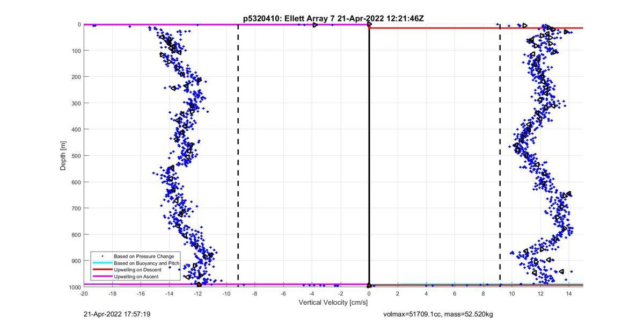Click velocity axis tick label '-2'
Screen dimensions: 644x323
[340, 294]
